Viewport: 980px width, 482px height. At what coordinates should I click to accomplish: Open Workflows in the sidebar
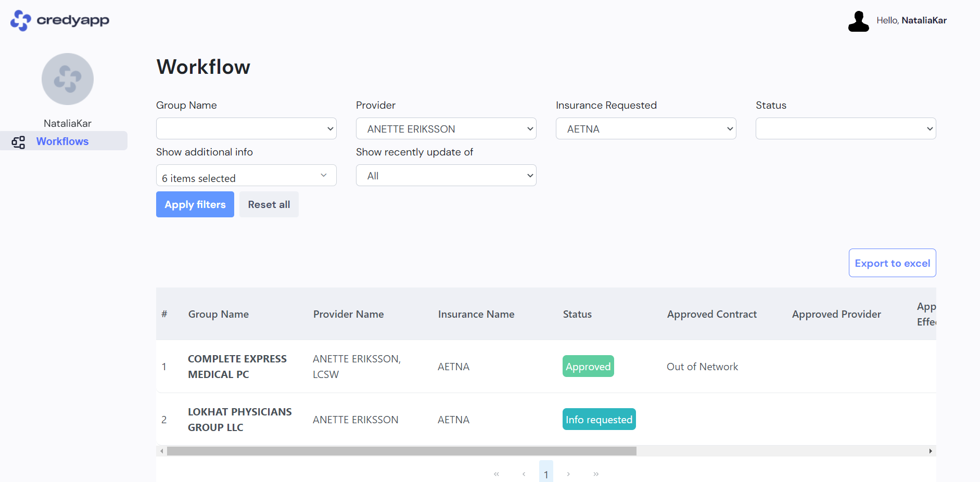(x=62, y=141)
